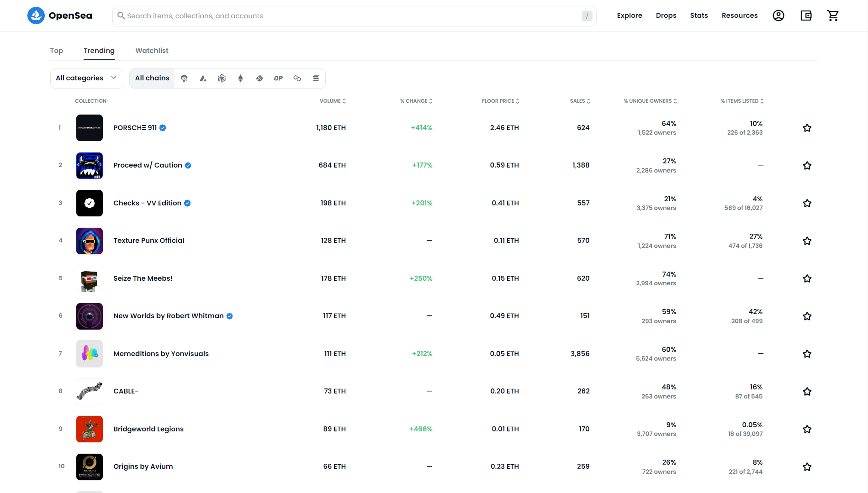Filter by BNB Chain icon
868x493 pixels.
(222, 79)
